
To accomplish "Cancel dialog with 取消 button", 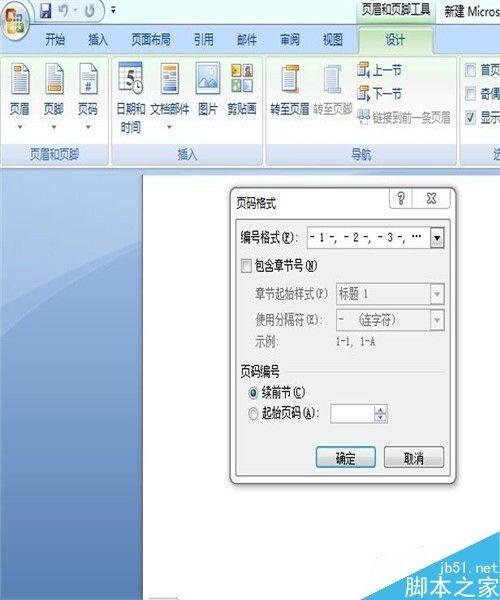I will tap(414, 457).
